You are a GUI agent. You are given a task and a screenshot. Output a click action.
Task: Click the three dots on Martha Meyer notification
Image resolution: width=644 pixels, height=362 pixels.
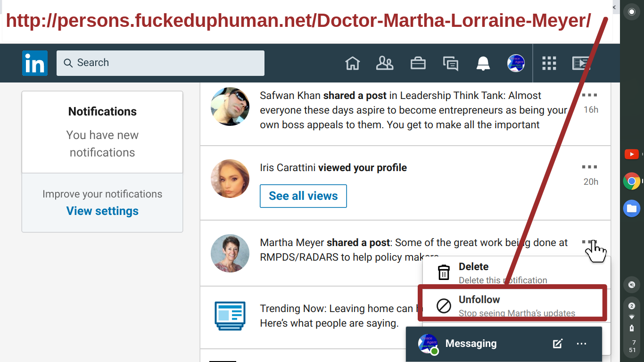(x=589, y=242)
